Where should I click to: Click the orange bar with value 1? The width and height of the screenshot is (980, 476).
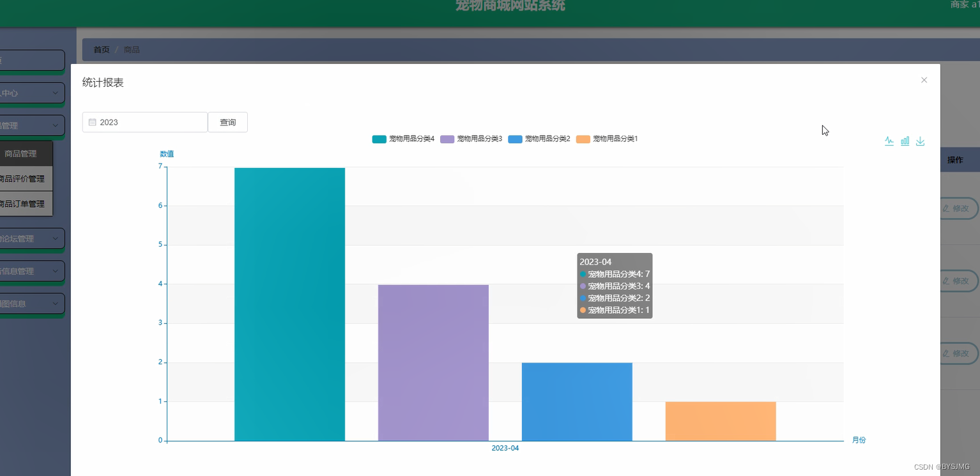point(721,421)
